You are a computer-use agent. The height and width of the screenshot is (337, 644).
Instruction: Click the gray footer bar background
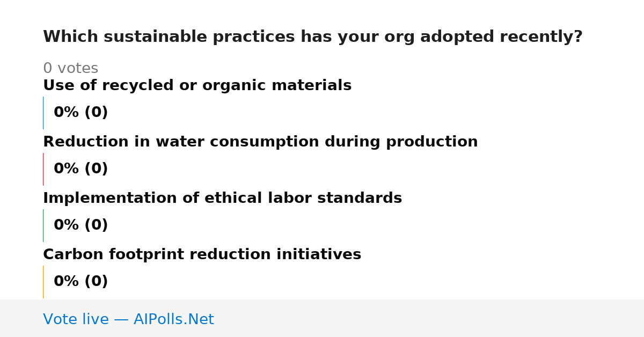(429, 318)
